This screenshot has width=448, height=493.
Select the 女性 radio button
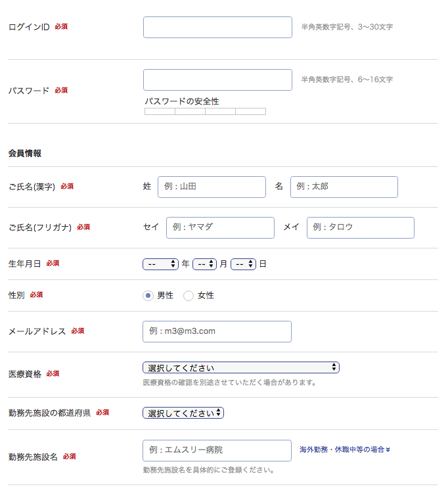(189, 296)
